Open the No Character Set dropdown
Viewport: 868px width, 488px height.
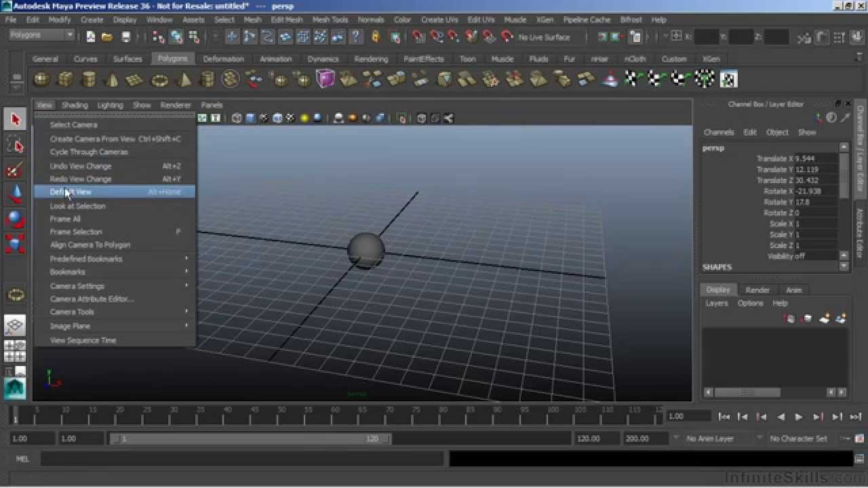pos(801,439)
